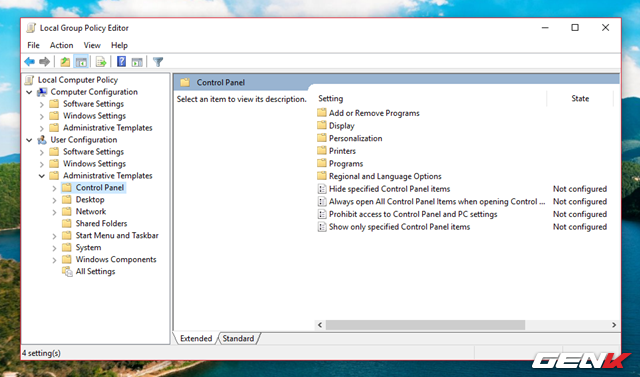The image size is (640, 377).
Task: Select Windows Settings under Computer Configuration
Action: pos(94,116)
